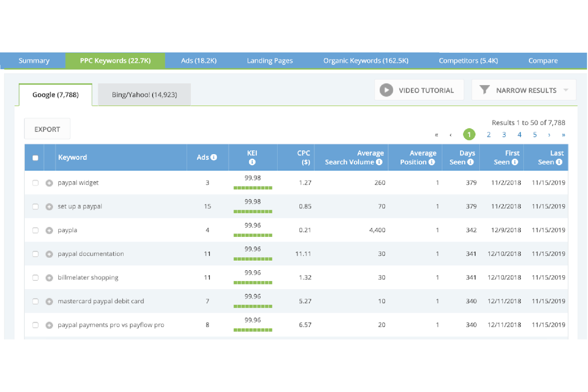Expand the paypal widget row
The width and height of the screenshot is (588, 392).
coord(49,183)
